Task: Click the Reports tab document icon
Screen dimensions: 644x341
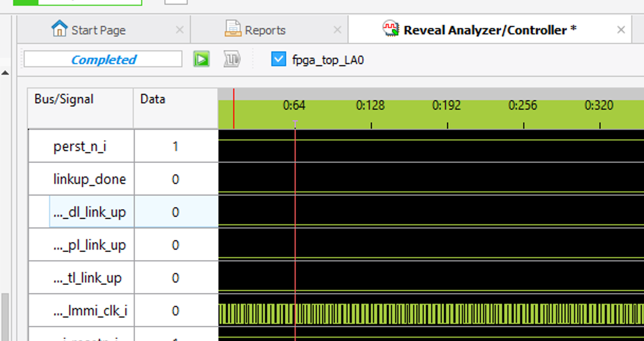Action: [233, 29]
